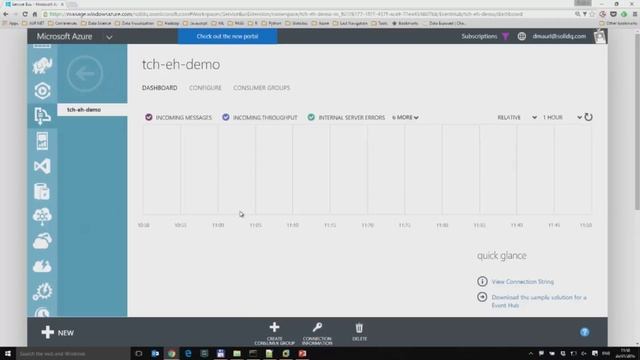Click the browser vertical scrollbar

637,122
